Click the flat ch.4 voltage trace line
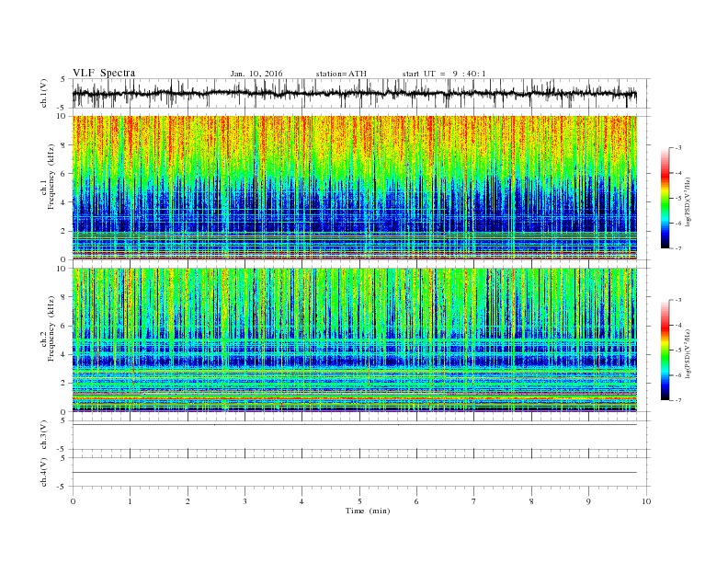 [354, 473]
